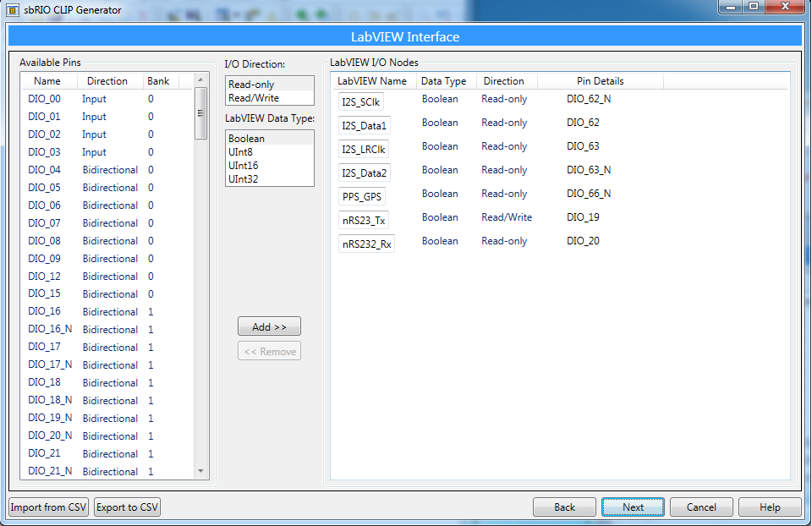Select pin DIO_21_N in Available Pins
This screenshot has height=526, width=812.
[107, 471]
